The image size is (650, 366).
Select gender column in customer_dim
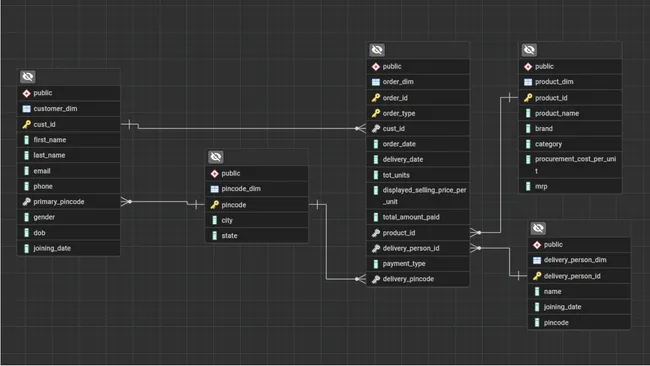click(x=69, y=217)
